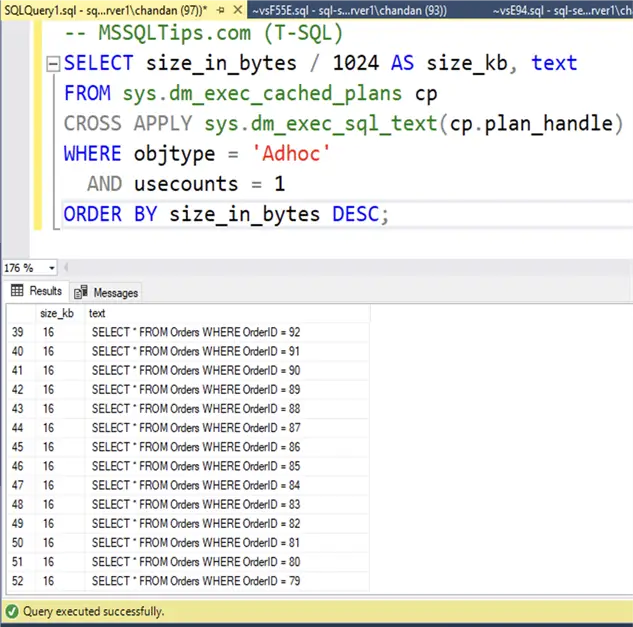Click the CROSS APPLY keyword
633x627 pixels.
point(128,124)
